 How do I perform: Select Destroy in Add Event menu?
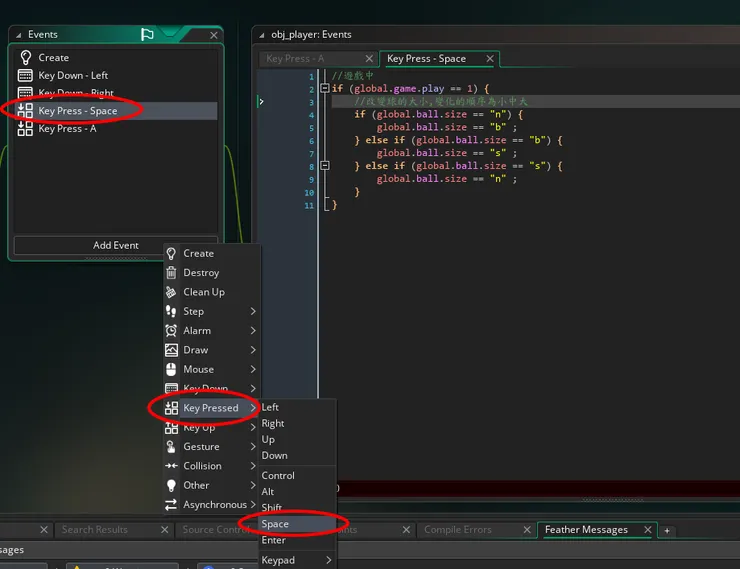click(x=211, y=273)
